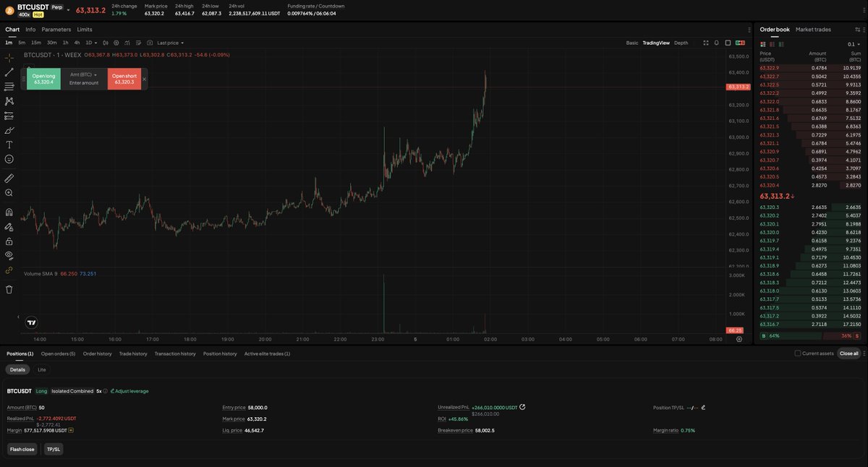
Task: Switch to Open orders (5) tab
Action: click(x=58, y=354)
